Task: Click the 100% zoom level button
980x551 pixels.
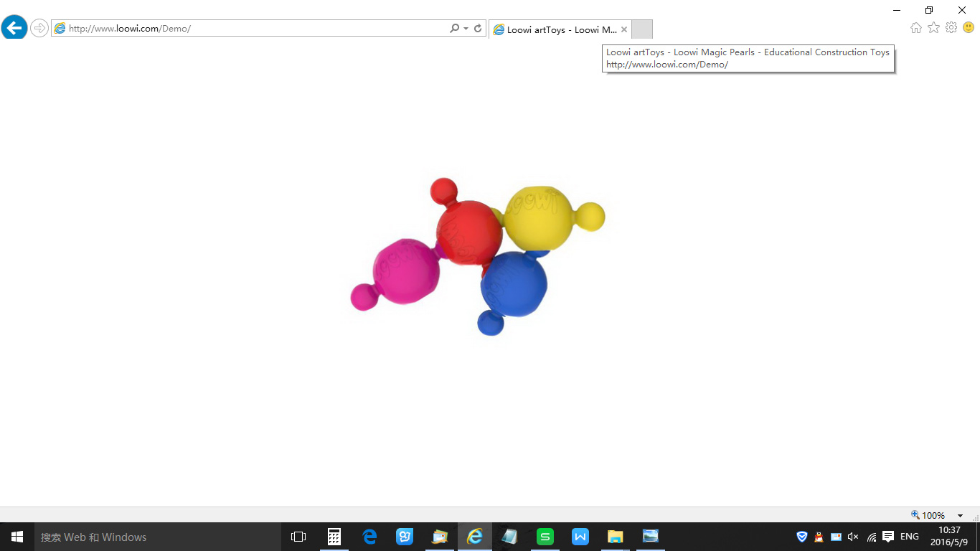Action: tap(928, 515)
